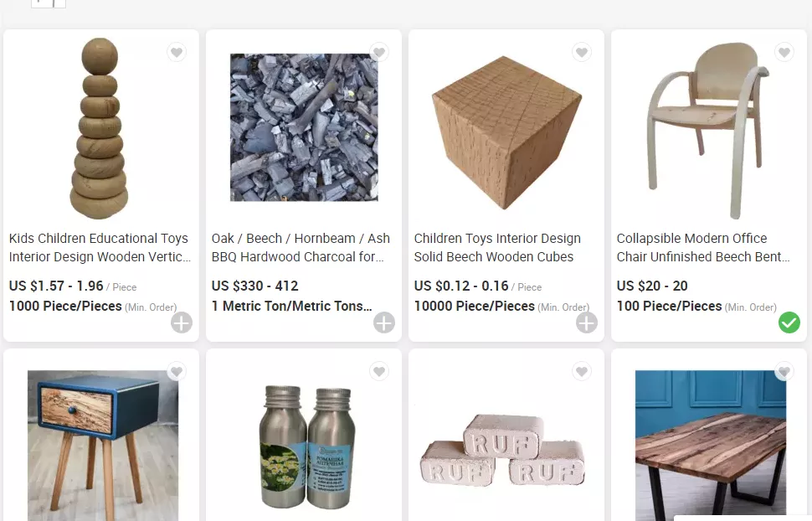Click heart icon on wooden slab table

click(784, 372)
